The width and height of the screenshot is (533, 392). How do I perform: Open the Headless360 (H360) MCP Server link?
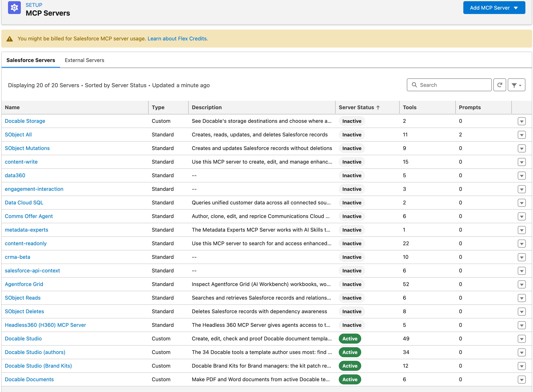tap(45, 325)
